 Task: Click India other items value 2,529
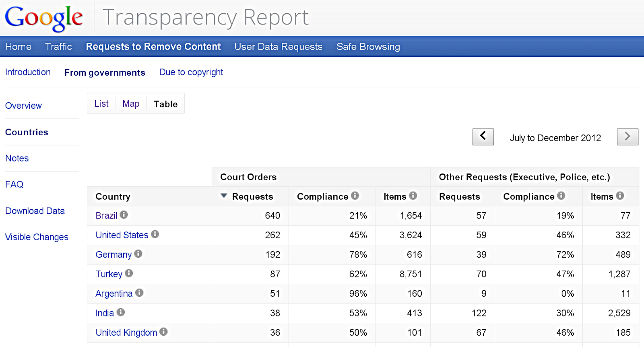click(619, 313)
